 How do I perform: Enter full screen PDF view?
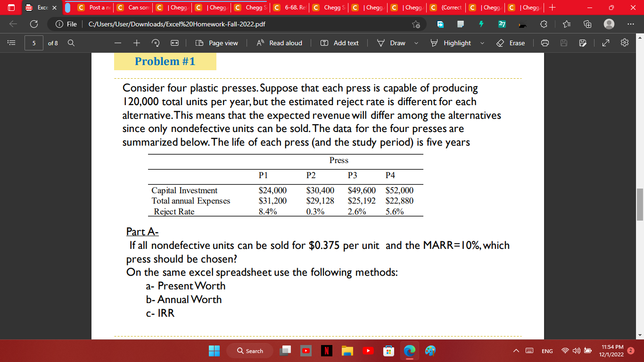(x=605, y=43)
